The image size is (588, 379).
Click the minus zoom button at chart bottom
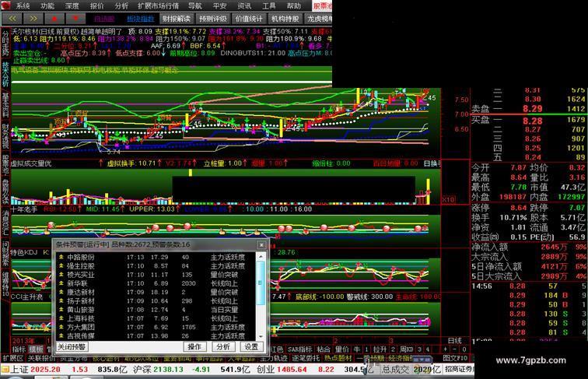(454, 349)
